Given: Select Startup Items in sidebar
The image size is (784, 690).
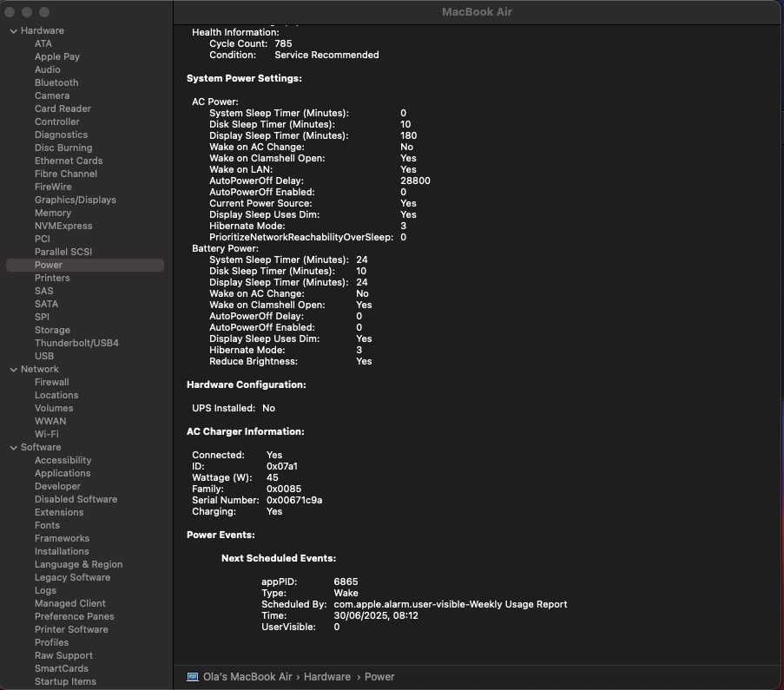Looking at the screenshot, I should click(65, 681).
